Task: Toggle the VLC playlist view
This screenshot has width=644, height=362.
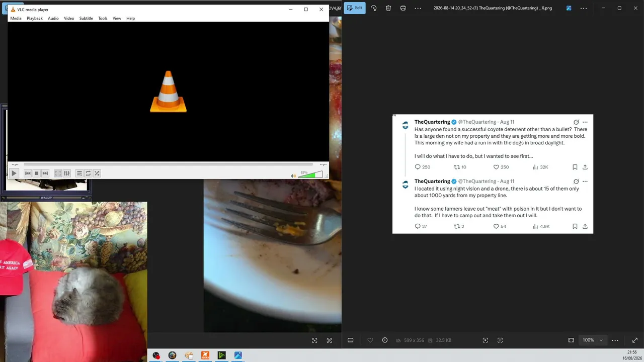Action: tap(79, 173)
